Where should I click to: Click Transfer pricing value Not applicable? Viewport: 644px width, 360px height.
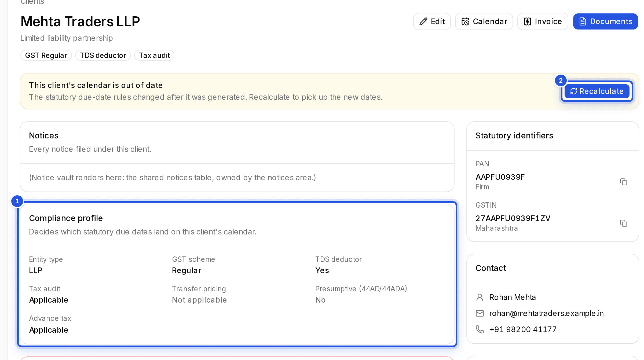(199, 300)
